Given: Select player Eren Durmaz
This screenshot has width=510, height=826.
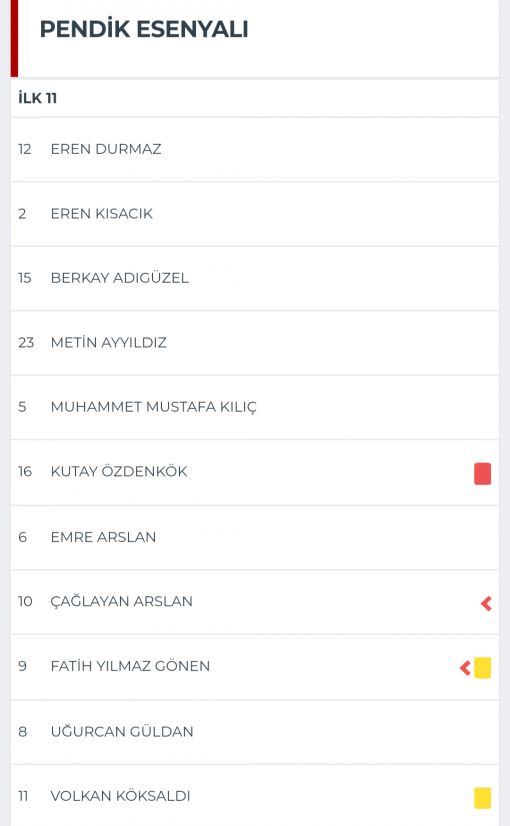Looking at the screenshot, I should pyautogui.click(x=254, y=150).
